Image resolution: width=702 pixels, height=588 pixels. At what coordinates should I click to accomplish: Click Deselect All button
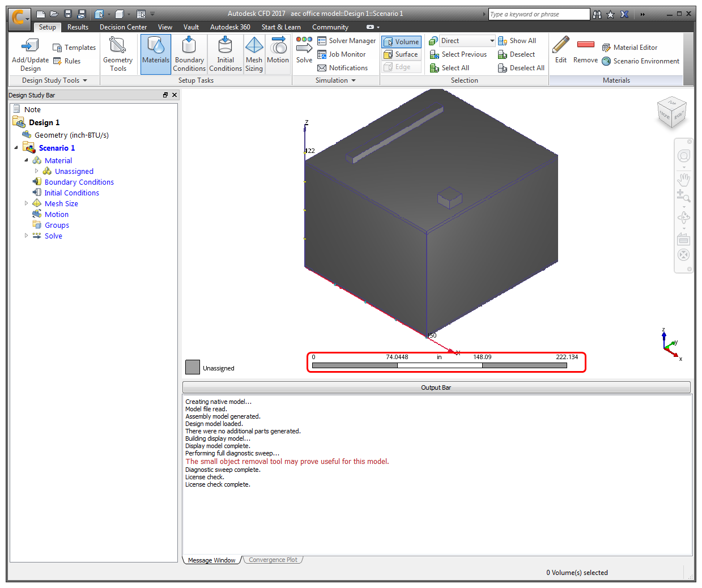tap(521, 68)
